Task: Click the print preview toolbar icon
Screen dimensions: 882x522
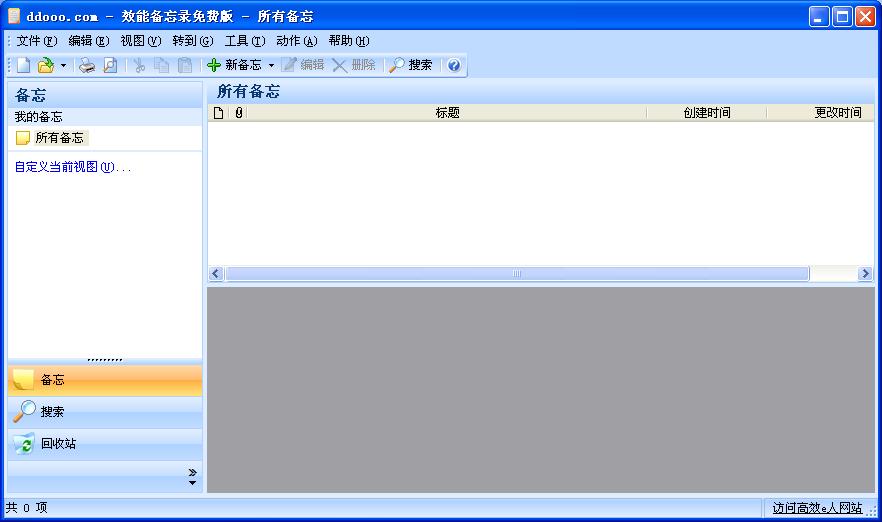Action: point(111,65)
